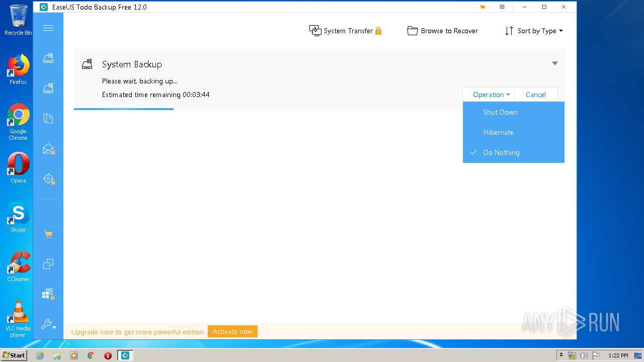Show hidden system tray icons
The image size is (644, 362).
561,355
